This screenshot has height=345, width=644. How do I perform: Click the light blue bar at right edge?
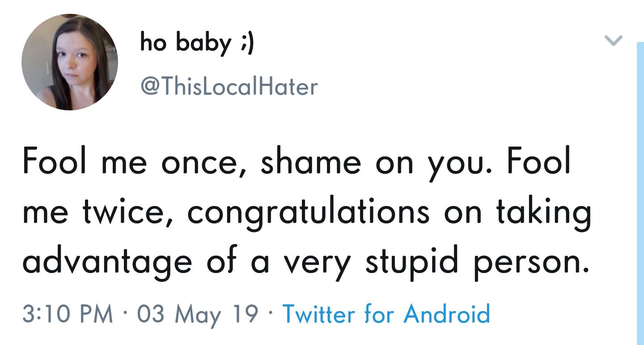(x=640, y=192)
